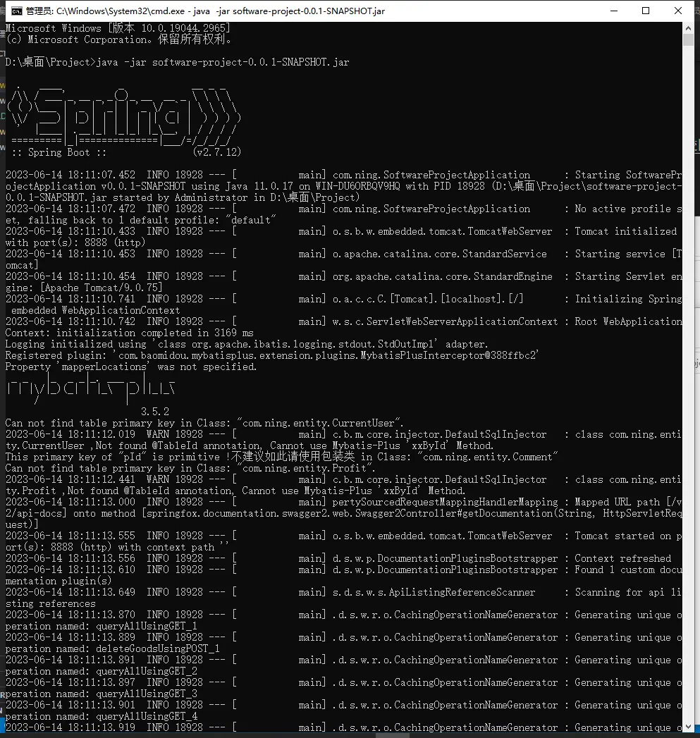This screenshot has width=700, height=738.
Task: Close the cmd.exe window
Action: point(678,11)
